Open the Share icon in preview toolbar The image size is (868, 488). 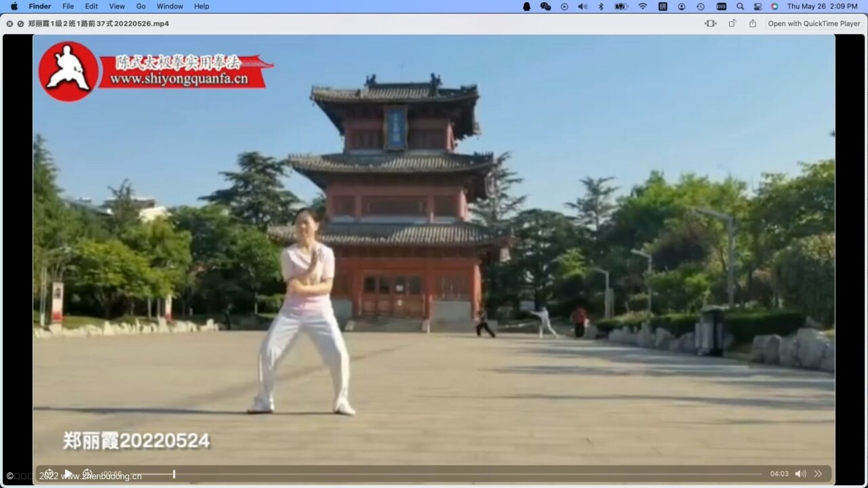[753, 24]
